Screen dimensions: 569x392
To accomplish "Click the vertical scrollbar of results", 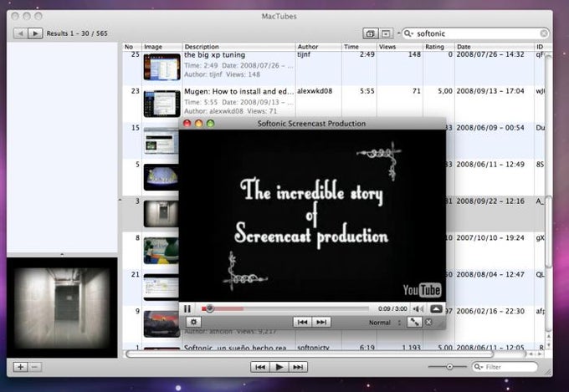I will click(x=548, y=232).
